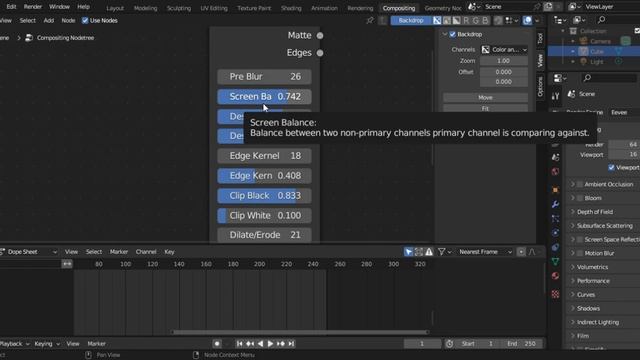Screen dimensions: 640x360
Task: Open the Object properties tab orange icon
Action: coord(556,190)
